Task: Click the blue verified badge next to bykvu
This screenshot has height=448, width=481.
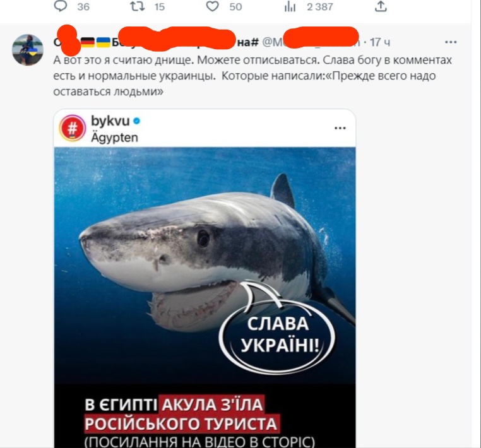Action: 137,121
